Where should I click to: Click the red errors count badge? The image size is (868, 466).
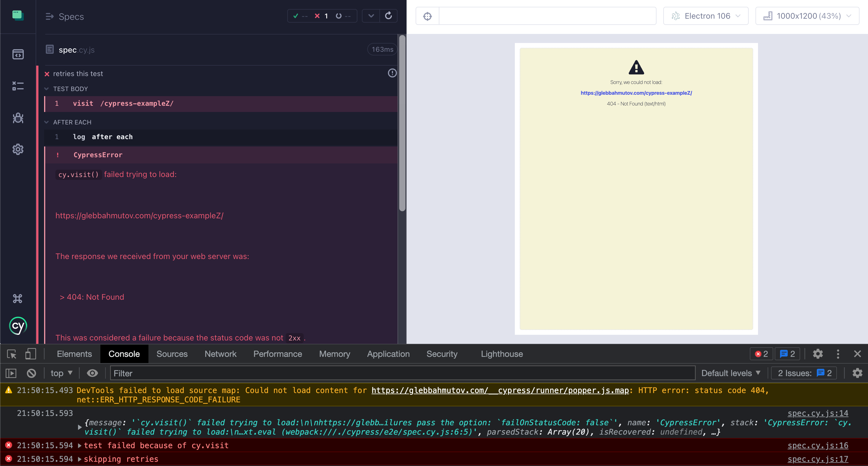pyautogui.click(x=761, y=354)
